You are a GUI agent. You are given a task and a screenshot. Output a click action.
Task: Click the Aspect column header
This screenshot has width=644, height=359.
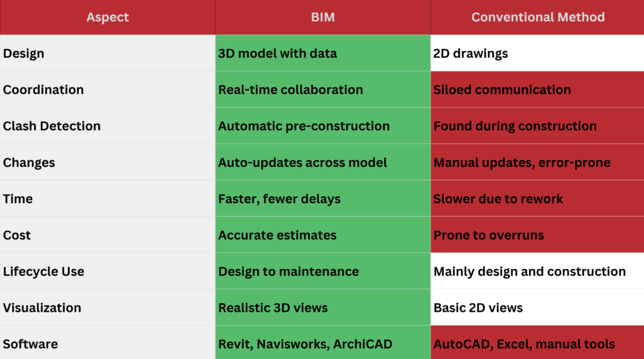[x=108, y=18]
